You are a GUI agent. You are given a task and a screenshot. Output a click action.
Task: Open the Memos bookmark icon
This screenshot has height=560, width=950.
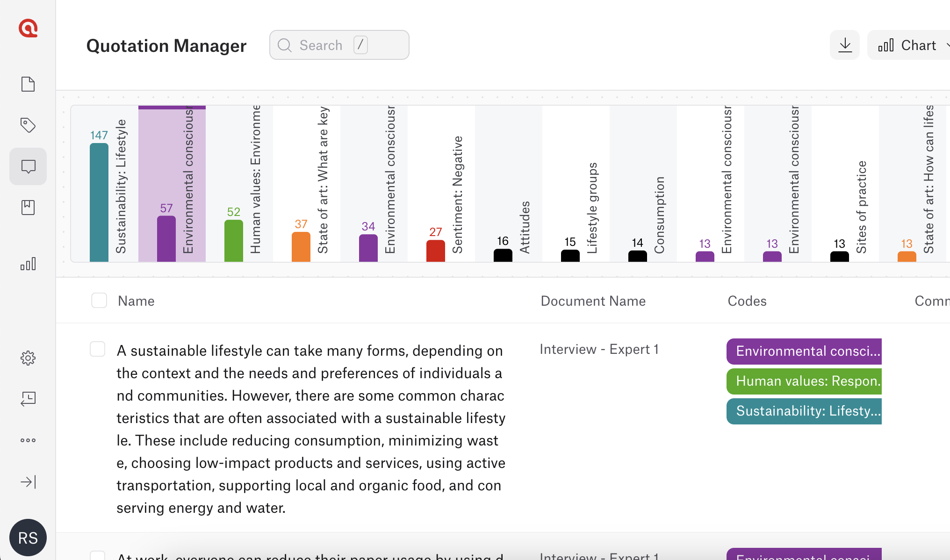tap(28, 208)
